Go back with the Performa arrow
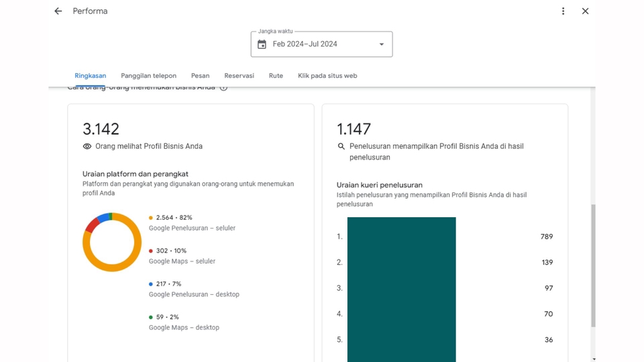Viewport: 644px width, 362px height. [58, 11]
